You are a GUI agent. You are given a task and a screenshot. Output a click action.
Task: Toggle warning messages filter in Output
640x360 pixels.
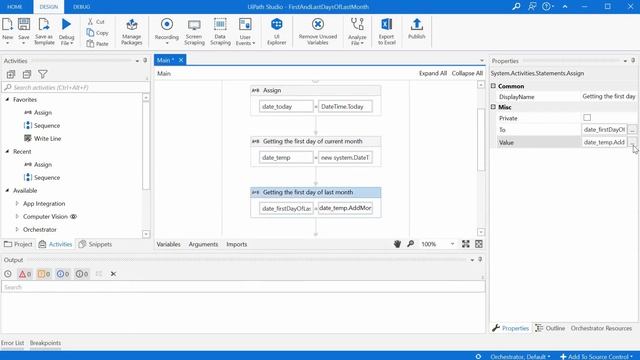click(x=44, y=274)
